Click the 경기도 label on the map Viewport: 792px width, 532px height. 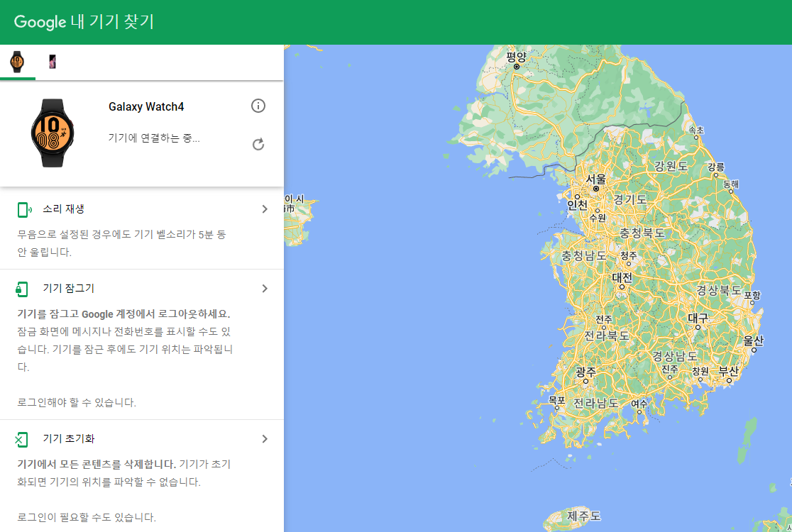pyautogui.click(x=630, y=199)
